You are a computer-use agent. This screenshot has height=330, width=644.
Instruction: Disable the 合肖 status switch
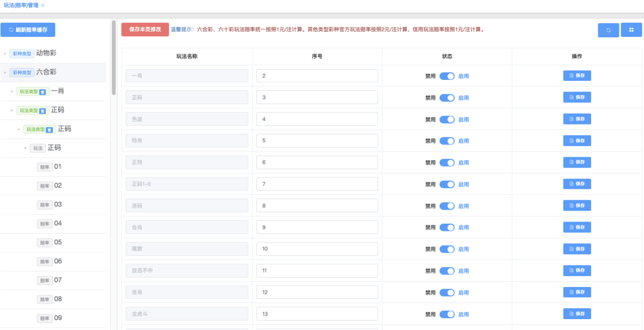[x=447, y=228]
